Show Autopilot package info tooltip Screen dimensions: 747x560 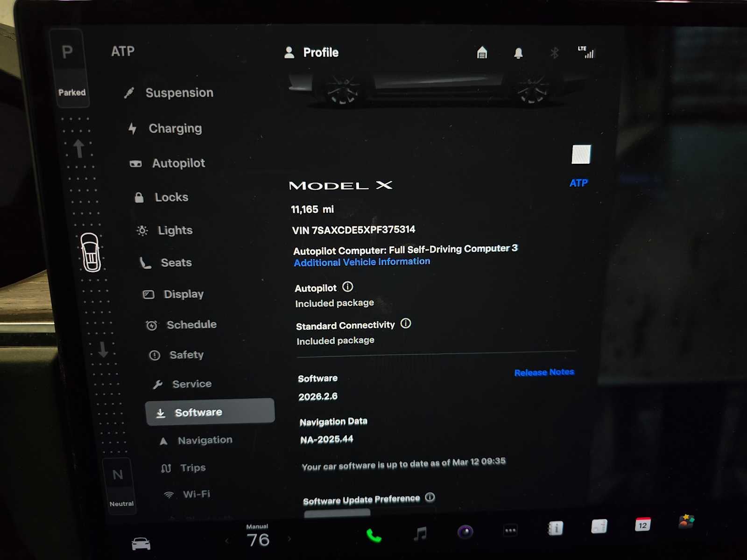tap(348, 287)
